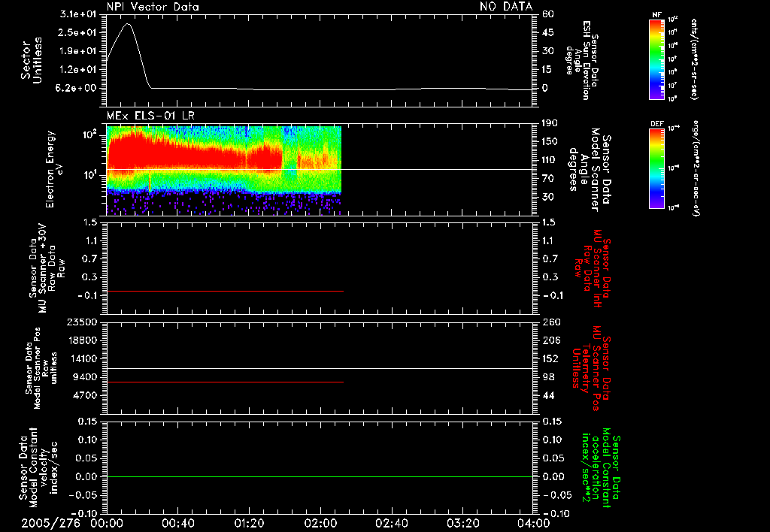This screenshot has width=770, height=532.
Task: Click the "02:00" time axis label
Action: pyautogui.click(x=320, y=523)
